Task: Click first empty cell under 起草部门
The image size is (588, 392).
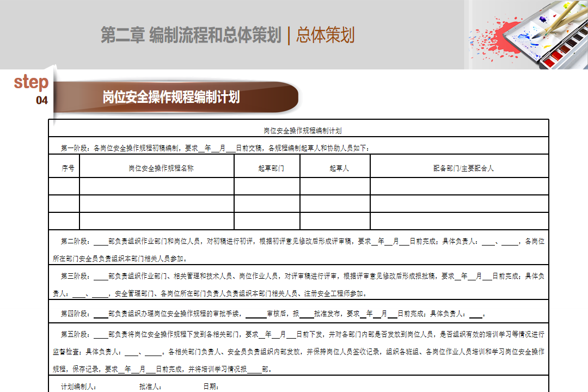Action: 267,186
